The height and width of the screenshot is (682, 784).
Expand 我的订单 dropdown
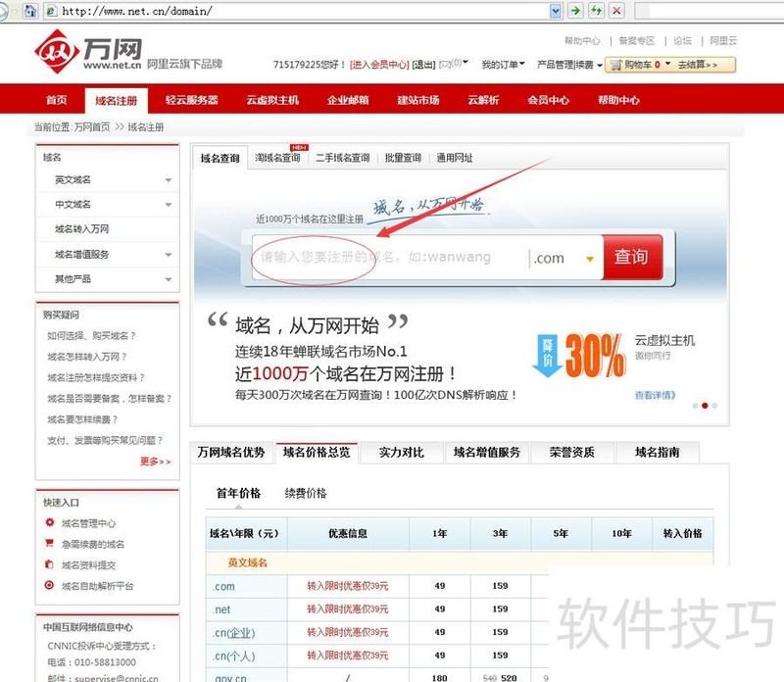pyautogui.click(x=503, y=65)
